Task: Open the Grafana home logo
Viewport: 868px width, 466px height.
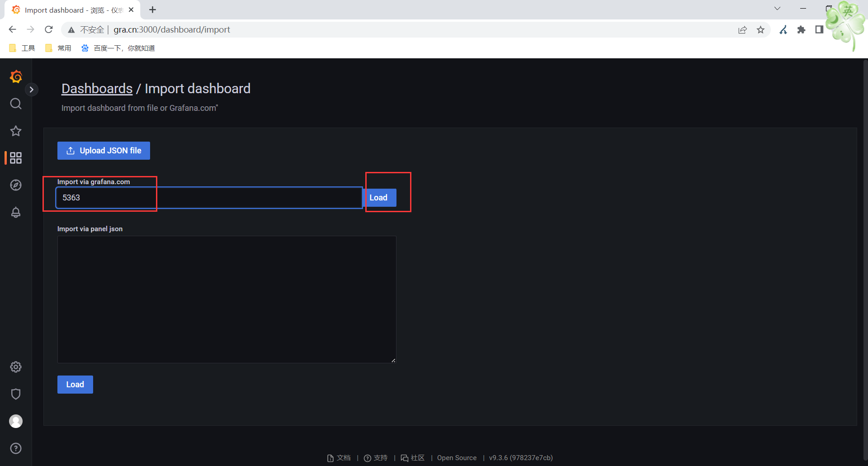Action: [16, 76]
